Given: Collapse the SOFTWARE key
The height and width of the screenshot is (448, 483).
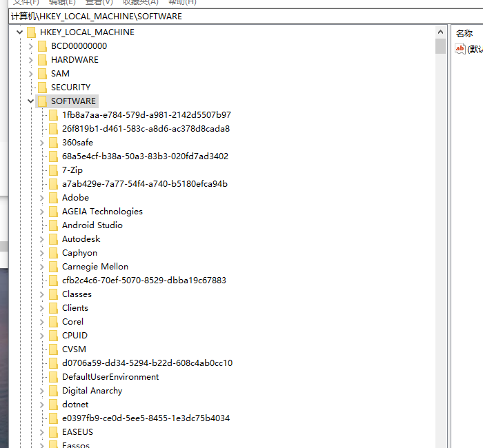Looking at the screenshot, I should tap(31, 101).
